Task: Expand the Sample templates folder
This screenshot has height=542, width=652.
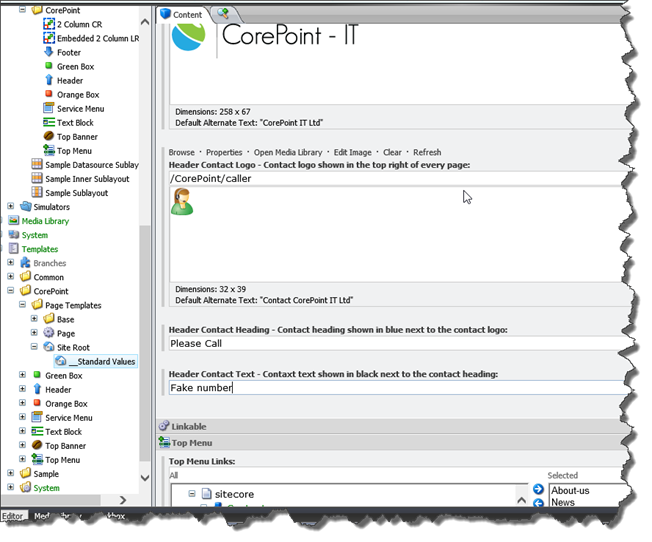Action: [x=11, y=473]
